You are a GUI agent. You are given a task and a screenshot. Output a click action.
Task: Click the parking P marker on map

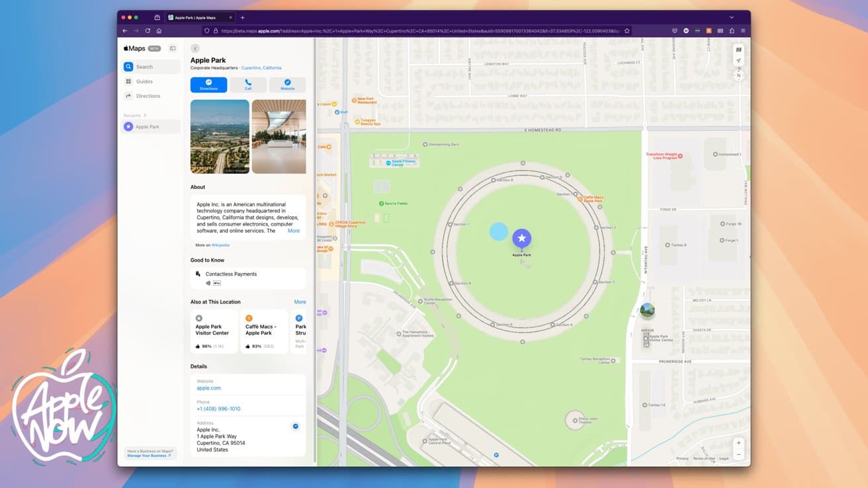click(x=496, y=455)
